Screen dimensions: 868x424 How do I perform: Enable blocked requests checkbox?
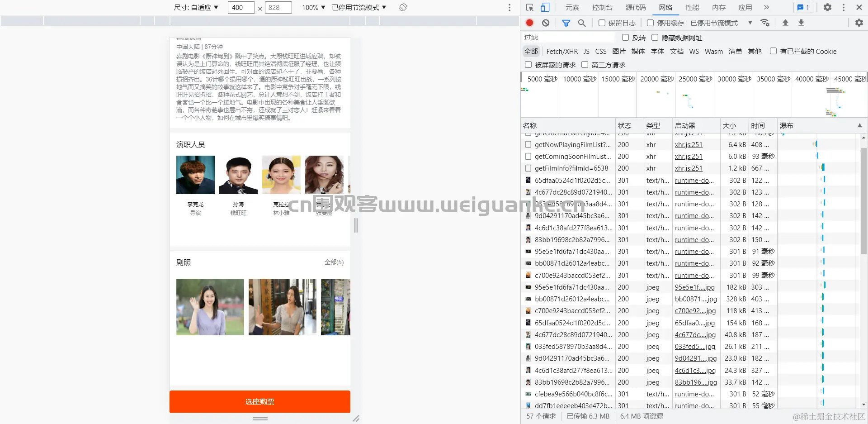528,65
